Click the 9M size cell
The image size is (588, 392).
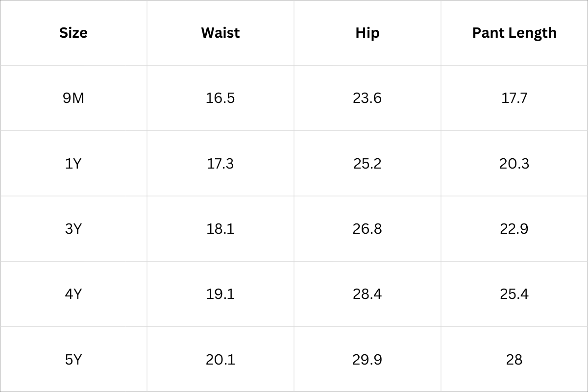73,98
